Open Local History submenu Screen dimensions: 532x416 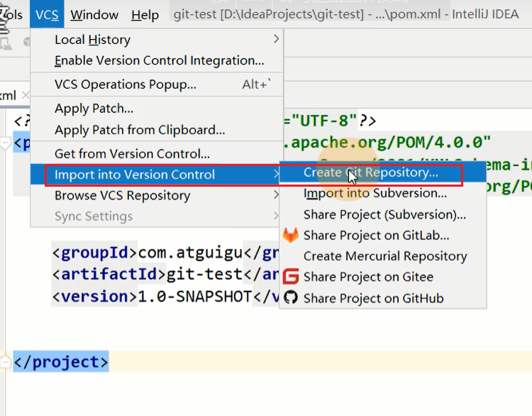click(157, 40)
